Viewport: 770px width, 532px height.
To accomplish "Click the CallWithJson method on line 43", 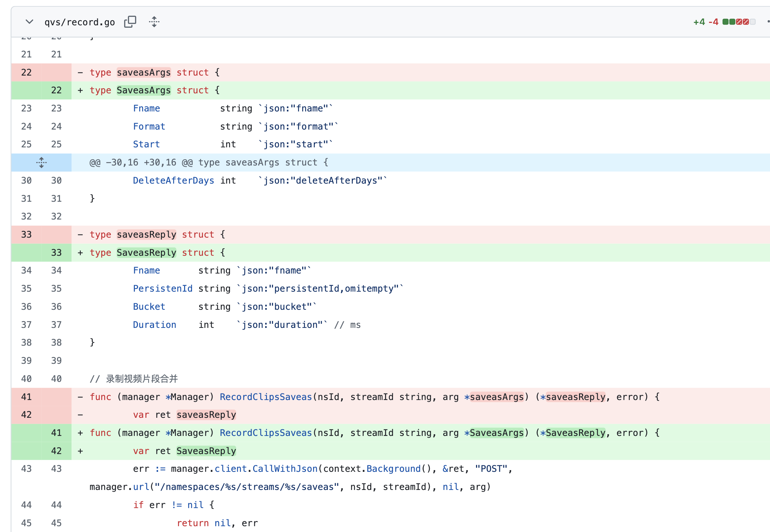I will pyautogui.click(x=285, y=469).
